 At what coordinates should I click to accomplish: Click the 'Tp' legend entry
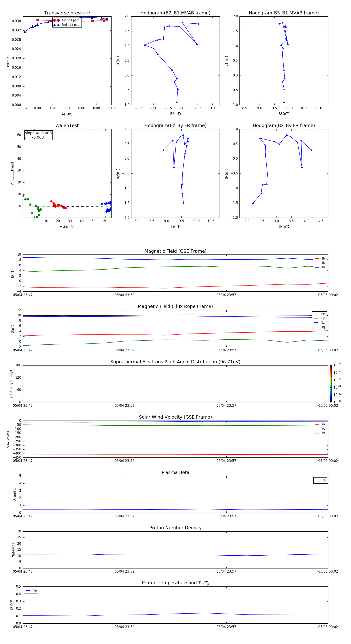(x=31, y=591)
